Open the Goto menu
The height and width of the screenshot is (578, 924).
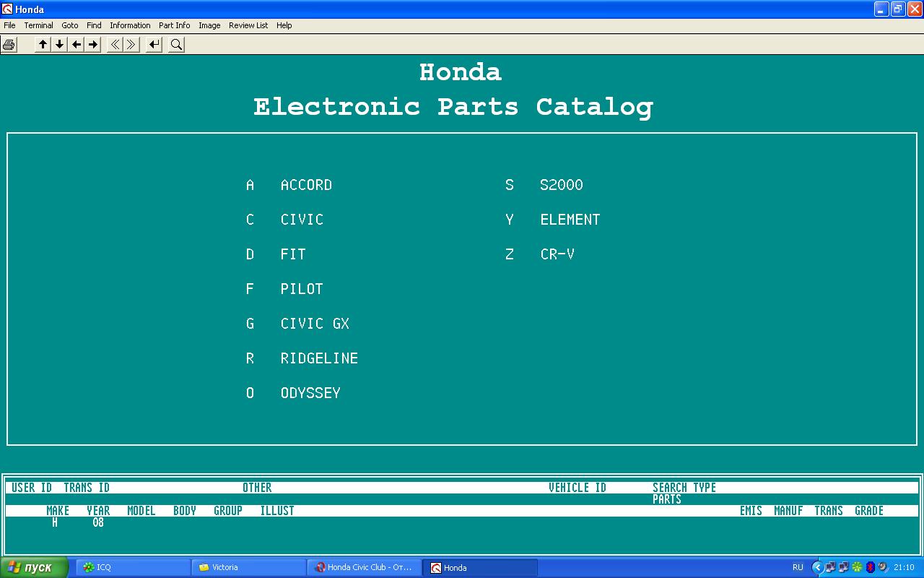tap(70, 25)
